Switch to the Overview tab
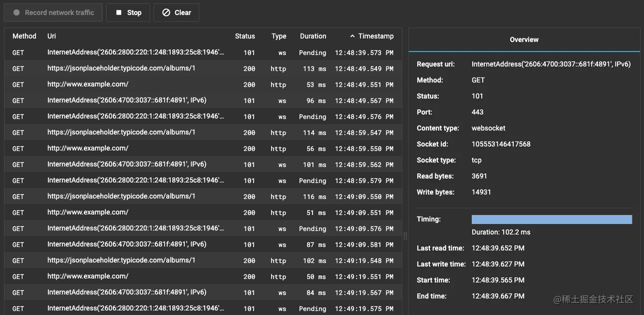The height and width of the screenshot is (315, 644). pyautogui.click(x=524, y=39)
